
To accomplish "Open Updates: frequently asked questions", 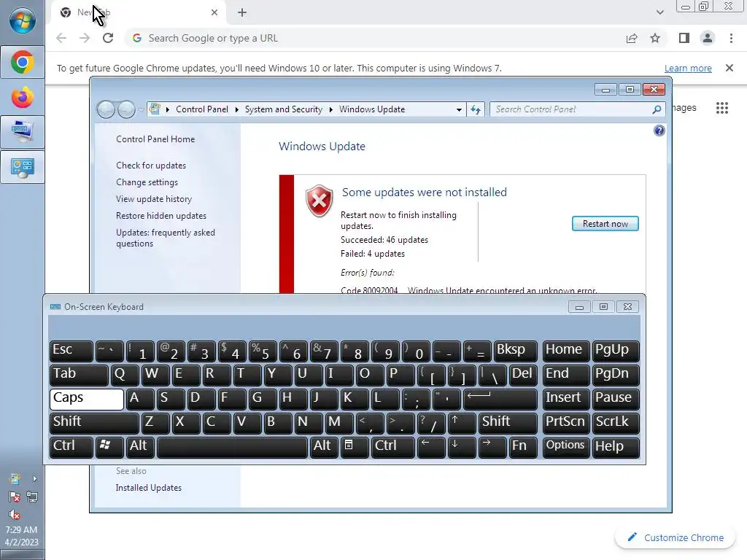I will click(x=166, y=238).
